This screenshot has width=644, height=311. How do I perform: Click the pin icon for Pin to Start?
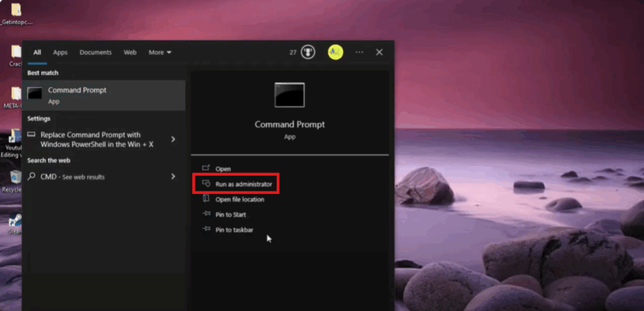click(206, 214)
